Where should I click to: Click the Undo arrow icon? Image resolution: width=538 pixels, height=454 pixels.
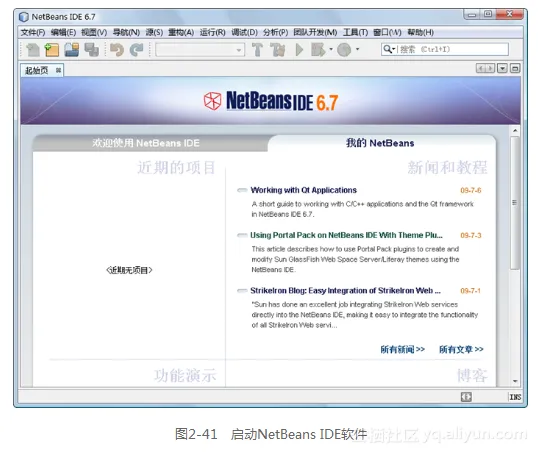pyautogui.click(x=117, y=50)
